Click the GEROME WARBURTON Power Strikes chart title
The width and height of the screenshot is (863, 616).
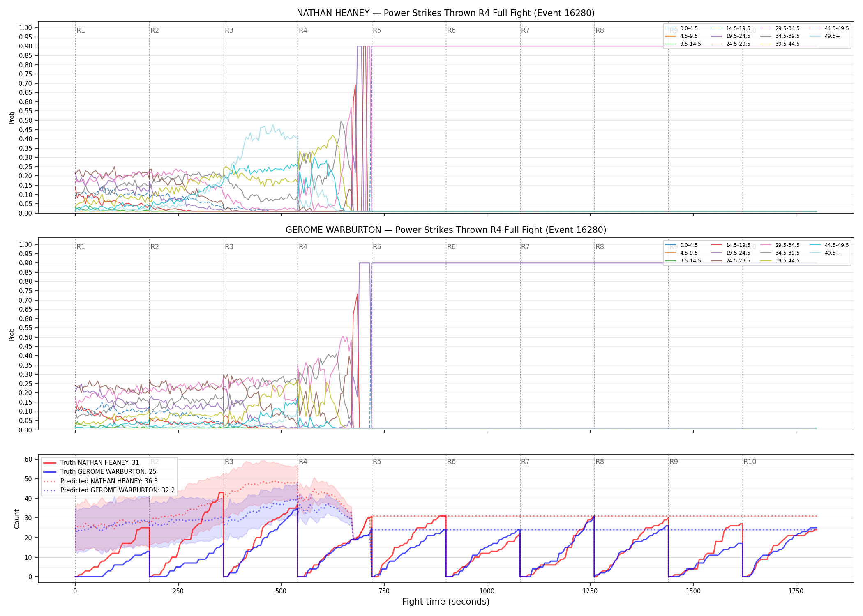446,230
